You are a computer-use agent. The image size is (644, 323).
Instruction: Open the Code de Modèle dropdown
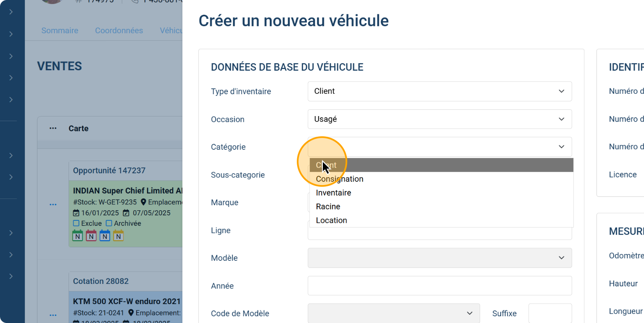pyautogui.click(x=393, y=313)
